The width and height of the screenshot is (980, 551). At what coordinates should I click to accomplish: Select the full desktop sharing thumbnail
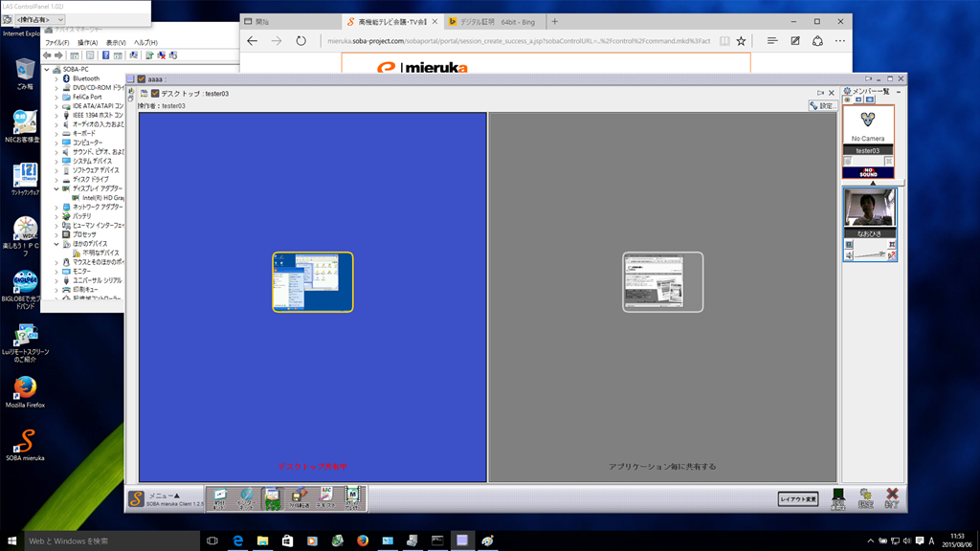(313, 282)
